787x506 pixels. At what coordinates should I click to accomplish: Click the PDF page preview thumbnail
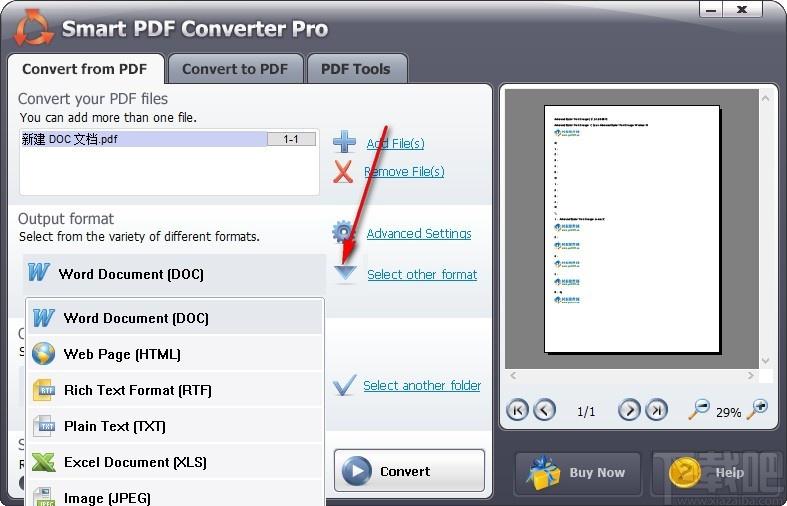pyautogui.click(x=632, y=229)
